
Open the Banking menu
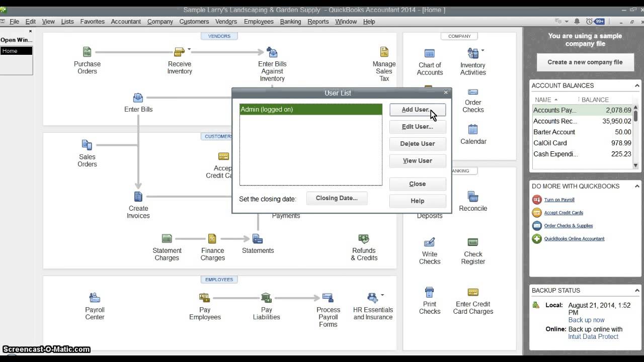click(x=290, y=22)
